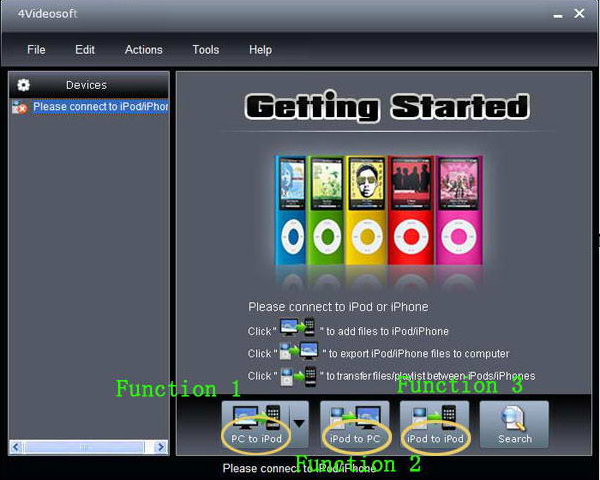Screen dimensions: 600x480
Task: Open the Edit menu
Action: [x=85, y=50]
